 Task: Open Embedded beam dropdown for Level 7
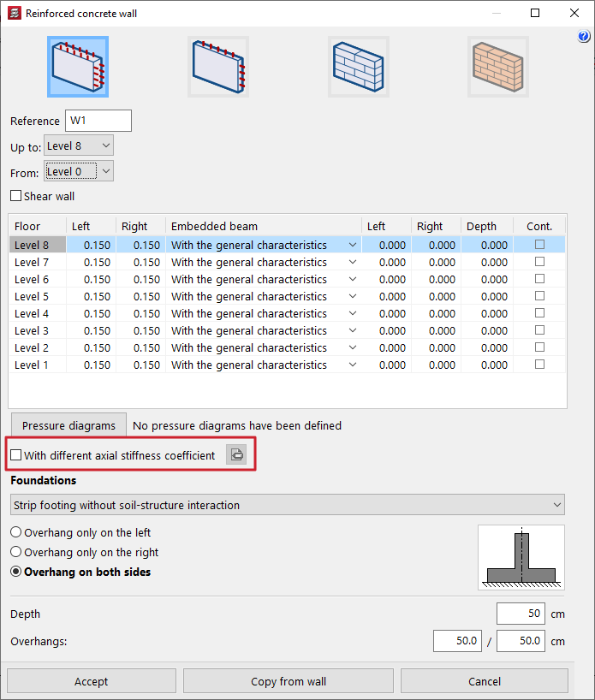(353, 262)
